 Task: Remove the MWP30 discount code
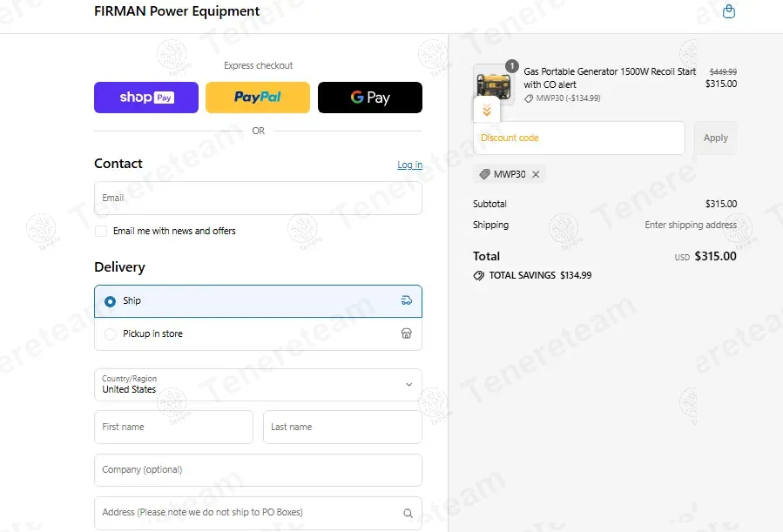click(x=536, y=174)
